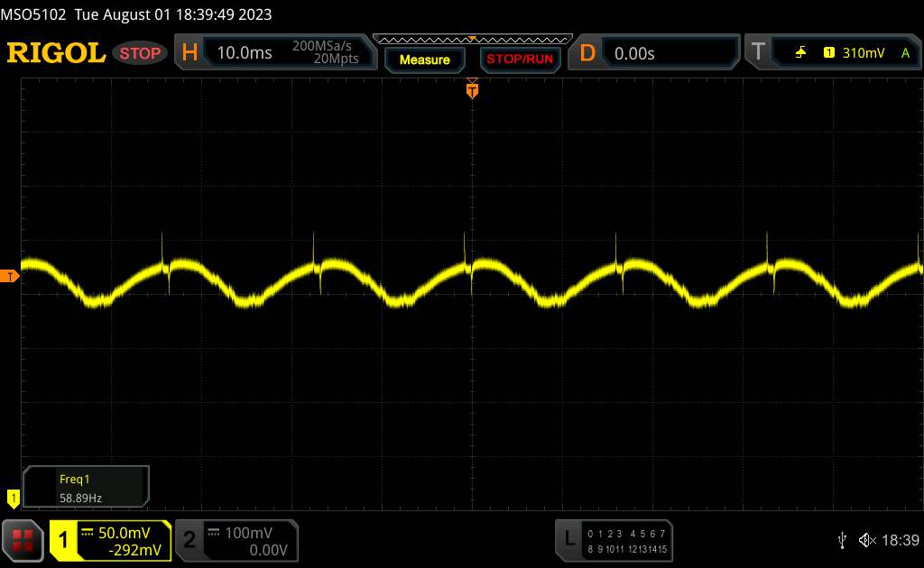Click the 200MSa/s sample rate readout
Image resolution: width=924 pixels, height=568 pixels.
322,46
